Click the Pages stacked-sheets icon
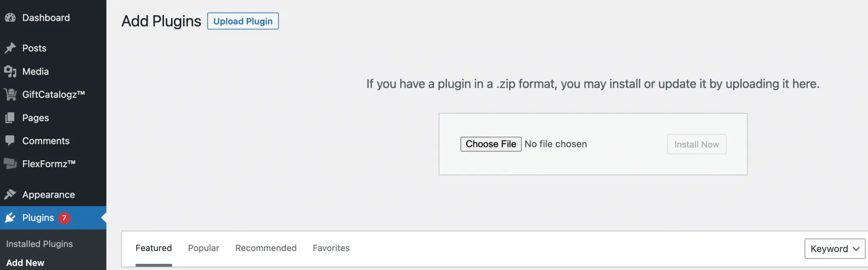Viewport: 868px width, 270px height. coord(10,118)
